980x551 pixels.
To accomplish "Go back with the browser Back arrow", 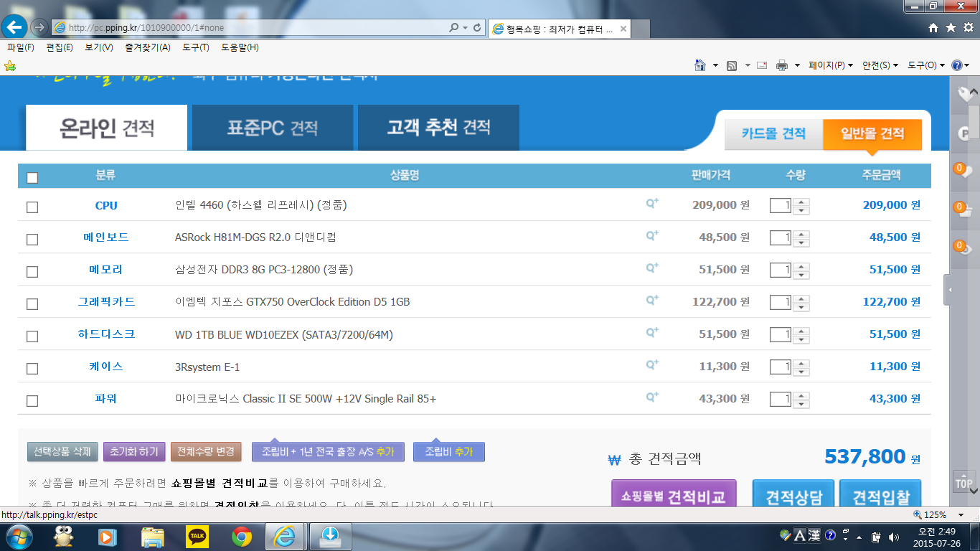I will (x=15, y=27).
